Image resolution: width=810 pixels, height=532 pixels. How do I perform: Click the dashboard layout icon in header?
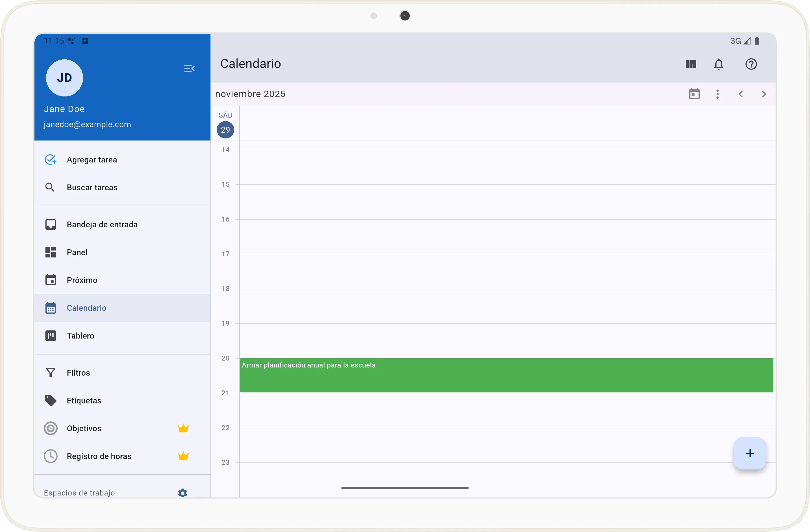click(690, 64)
